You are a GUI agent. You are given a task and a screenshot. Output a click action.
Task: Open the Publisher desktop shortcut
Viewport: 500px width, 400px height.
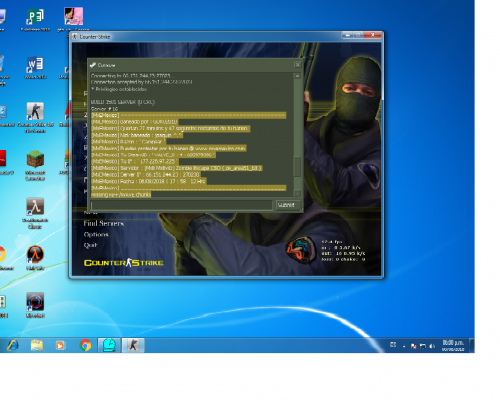(35, 19)
